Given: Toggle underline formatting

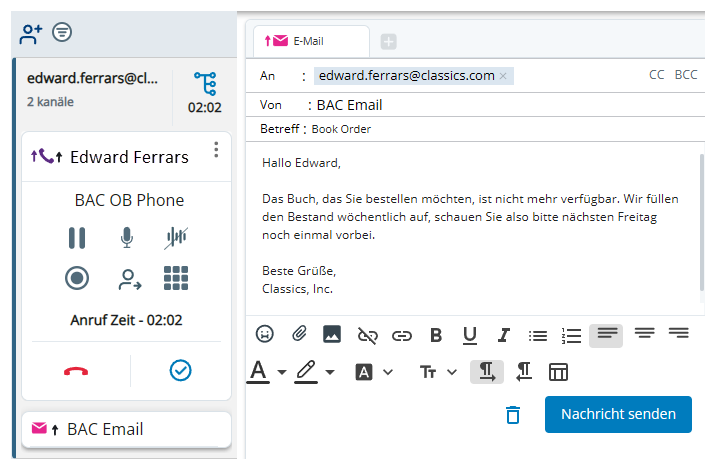Looking at the screenshot, I should coord(470,336).
